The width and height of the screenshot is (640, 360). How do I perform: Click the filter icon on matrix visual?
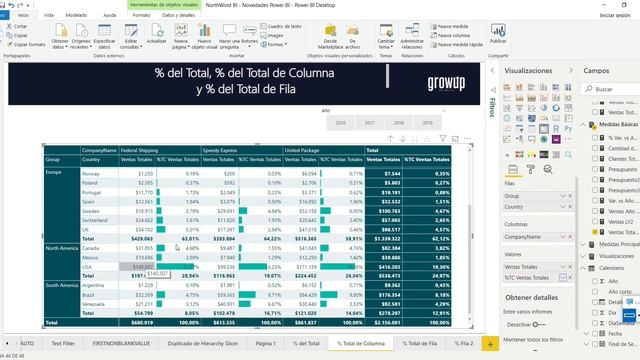(442, 139)
